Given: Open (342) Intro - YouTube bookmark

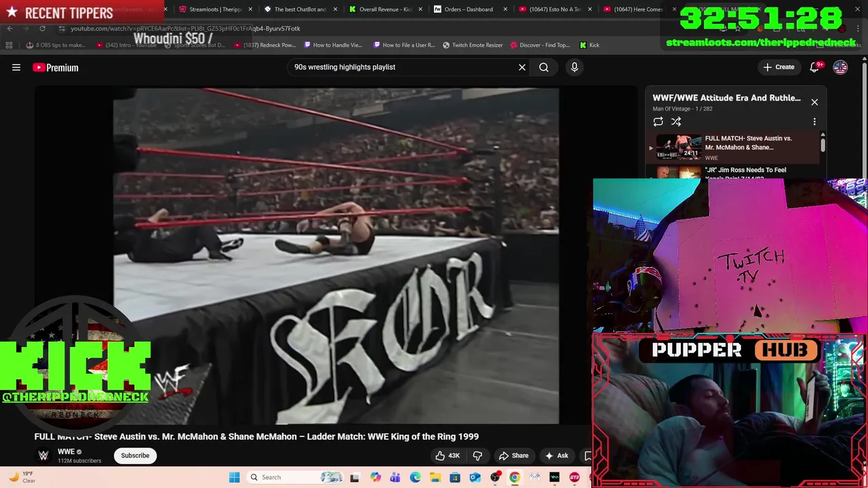Looking at the screenshot, I should click(126, 45).
